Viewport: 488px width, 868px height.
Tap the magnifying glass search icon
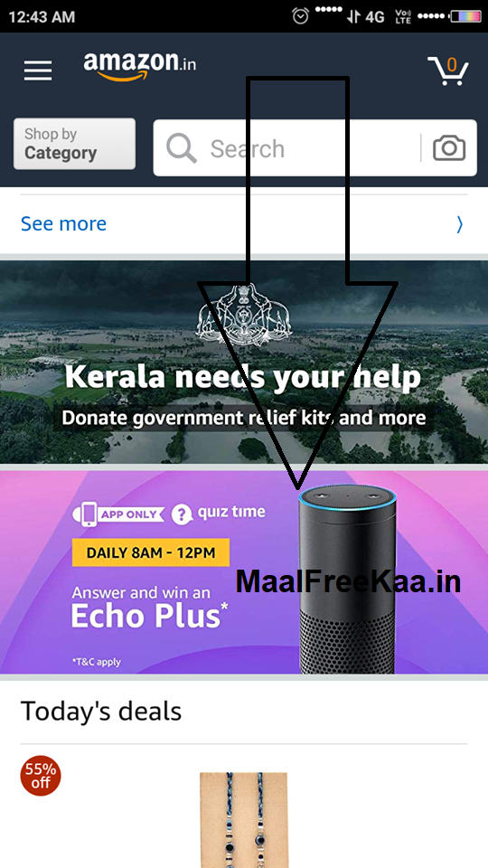[x=182, y=148]
